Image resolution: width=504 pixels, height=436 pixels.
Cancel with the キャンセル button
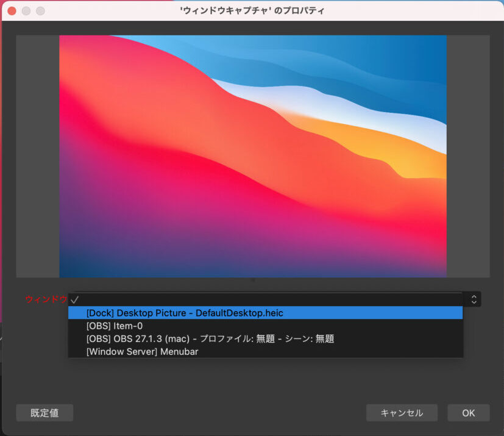tap(402, 413)
